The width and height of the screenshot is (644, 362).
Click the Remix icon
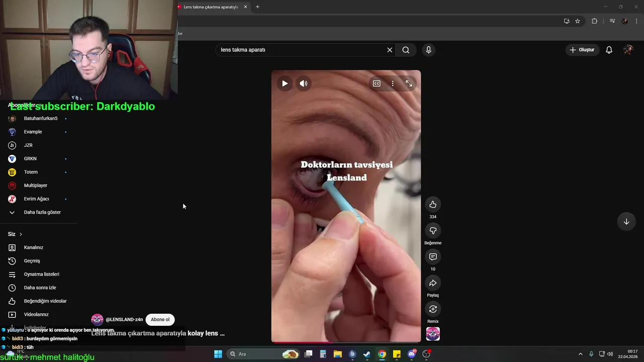click(x=433, y=309)
